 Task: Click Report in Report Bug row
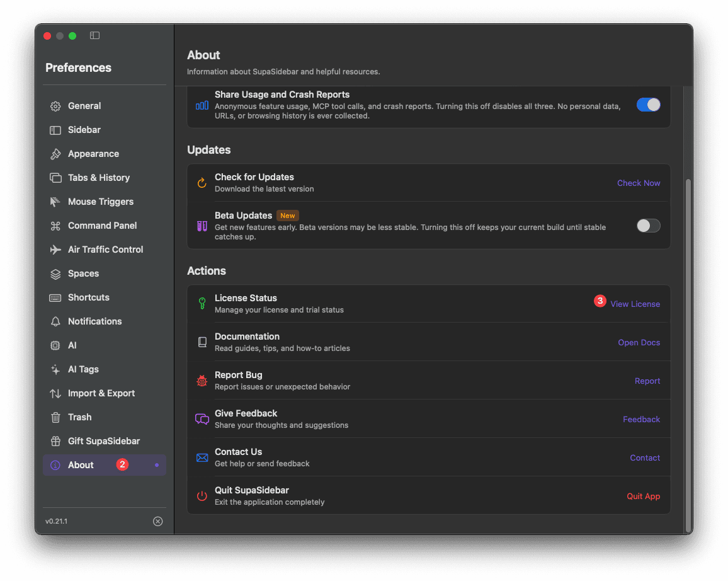click(x=647, y=381)
